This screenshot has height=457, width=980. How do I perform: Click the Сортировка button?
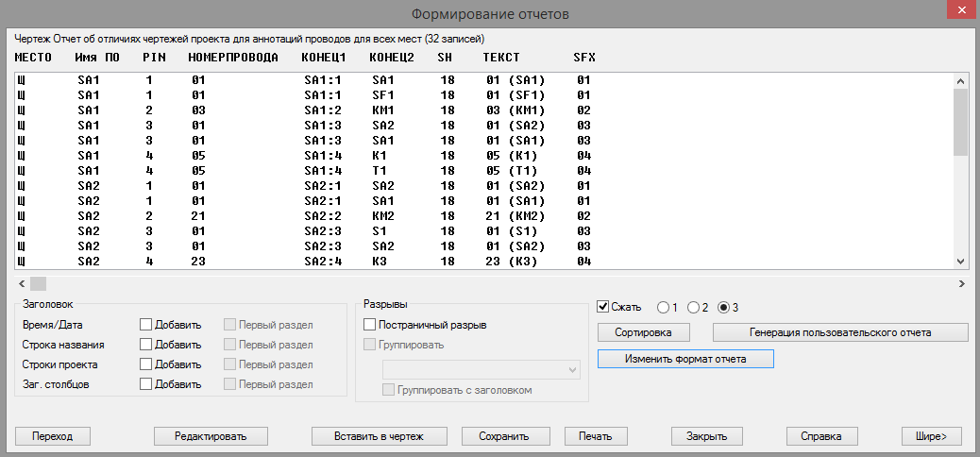click(643, 332)
